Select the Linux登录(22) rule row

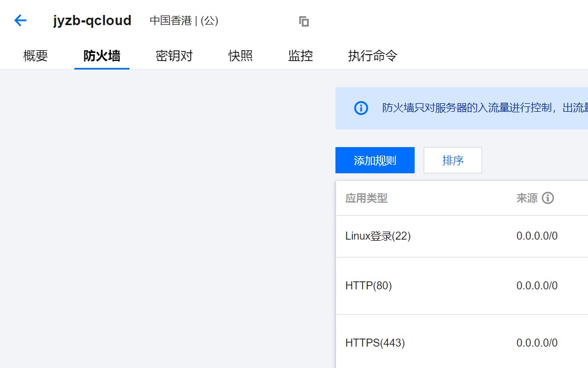pyautogui.click(x=378, y=236)
